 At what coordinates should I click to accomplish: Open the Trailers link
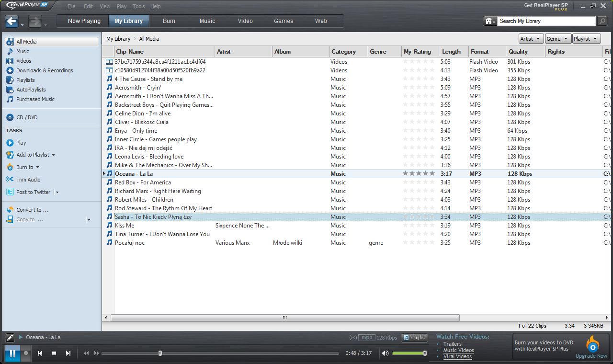[x=453, y=344]
